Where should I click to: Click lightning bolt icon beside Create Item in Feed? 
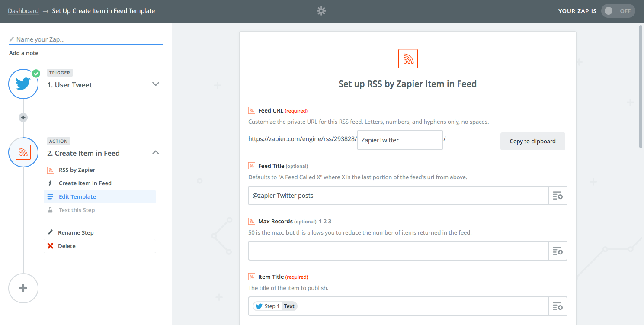click(x=50, y=183)
